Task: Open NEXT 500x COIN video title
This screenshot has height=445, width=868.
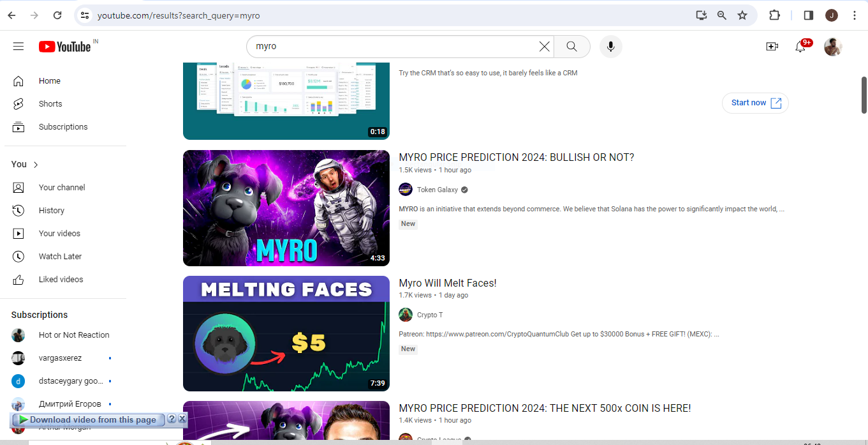Action: [545, 408]
